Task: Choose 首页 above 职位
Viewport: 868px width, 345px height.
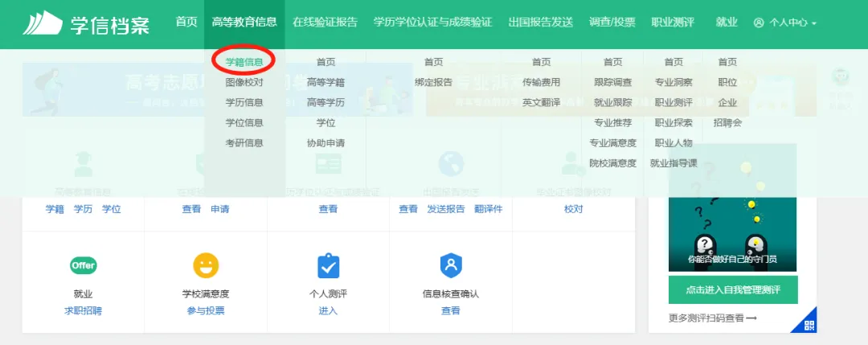Action: tap(727, 62)
